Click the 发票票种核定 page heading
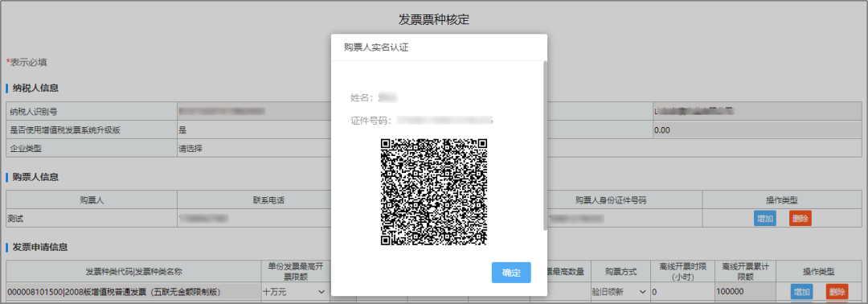 434,19
